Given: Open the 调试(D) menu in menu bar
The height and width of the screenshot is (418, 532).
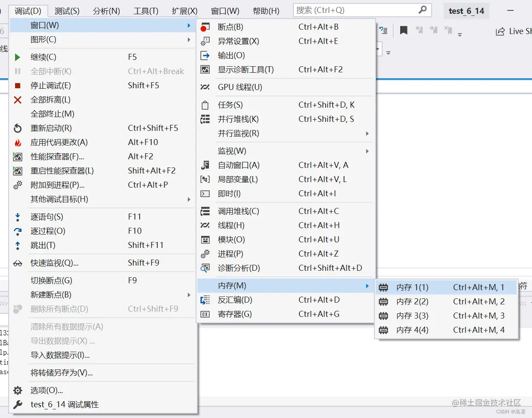Looking at the screenshot, I should [28, 11].
